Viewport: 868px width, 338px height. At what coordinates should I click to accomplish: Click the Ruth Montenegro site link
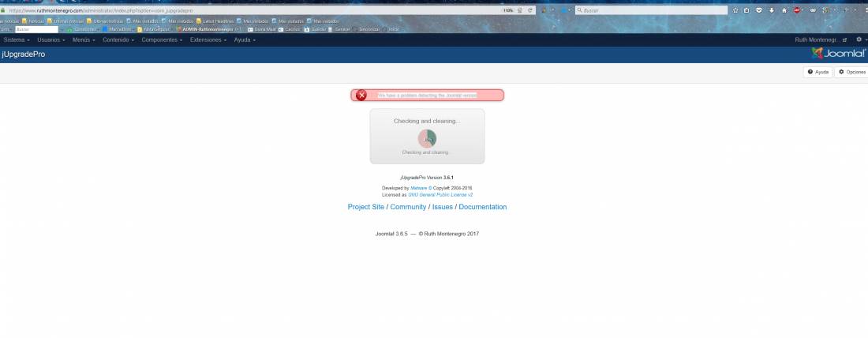click(x=821, y=40)
